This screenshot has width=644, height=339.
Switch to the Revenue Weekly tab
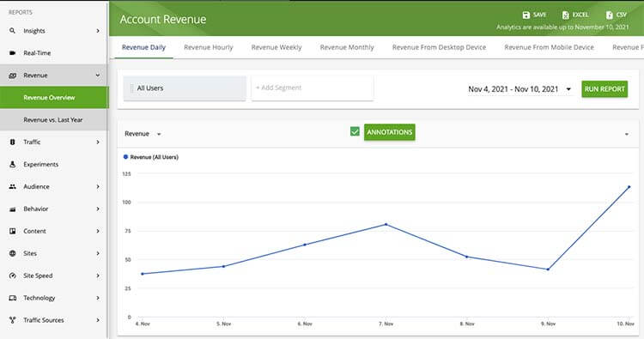(x=276, y=47)
